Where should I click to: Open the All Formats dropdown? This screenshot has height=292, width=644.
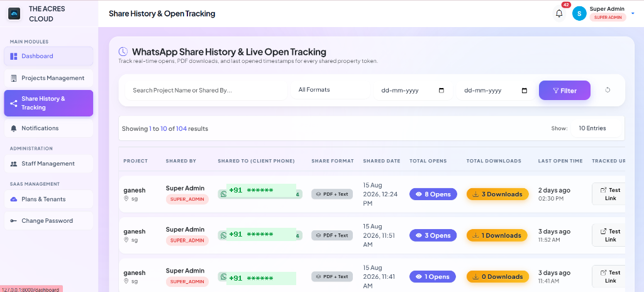pyautogui.click(x=331, y=89)
